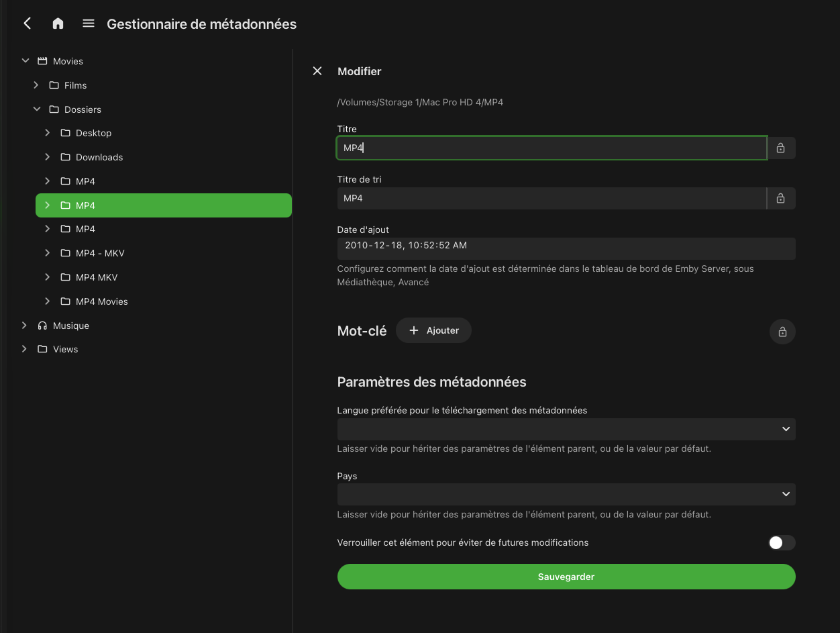
Task: Expand the Films folder
Action: pos(36,85)
